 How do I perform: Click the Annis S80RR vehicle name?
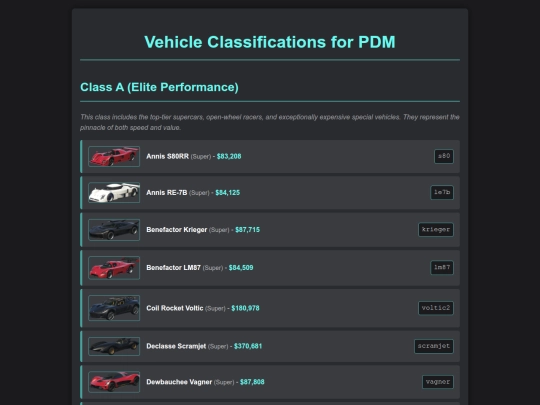point(167,156)
